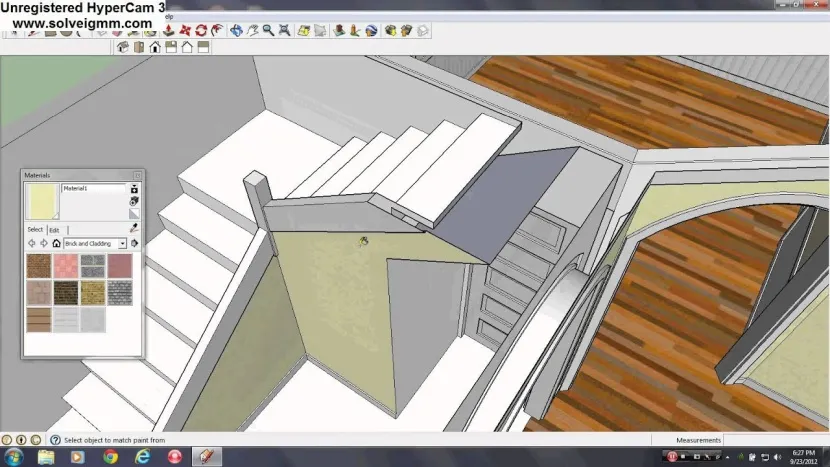The width and height of the screenshot is (830, 467).
Task: Choose the pink tile material swatch
Action: [65, 266]
